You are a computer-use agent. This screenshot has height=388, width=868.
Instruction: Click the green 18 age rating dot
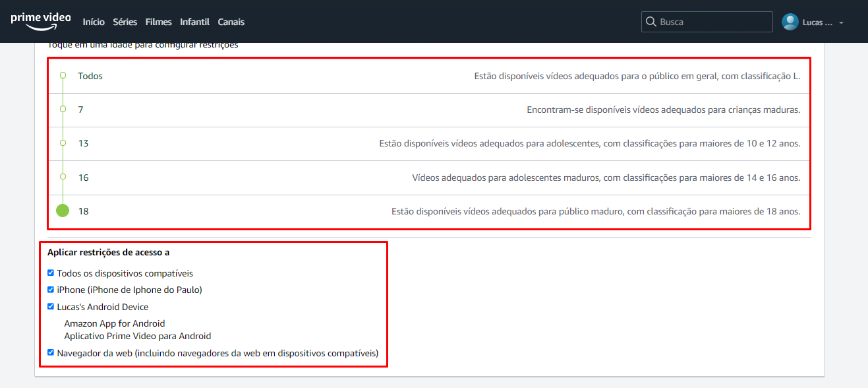(x=63, y=211)
